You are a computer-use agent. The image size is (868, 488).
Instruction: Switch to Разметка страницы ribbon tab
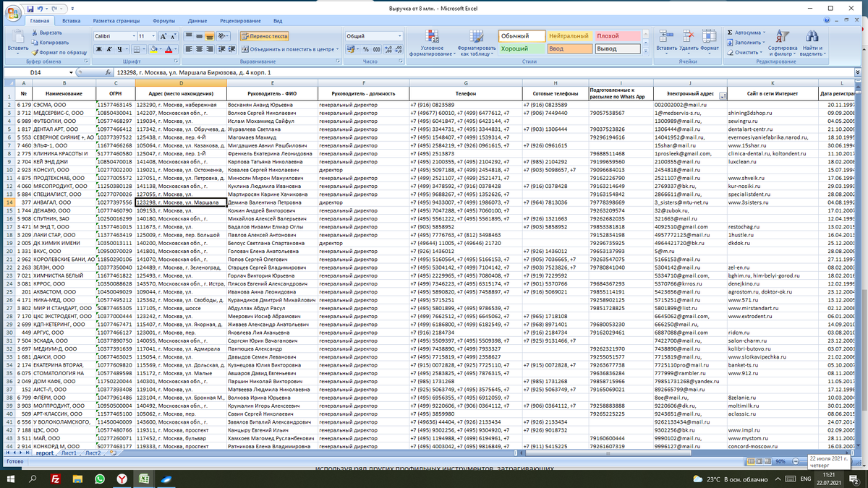coord(116,21)
